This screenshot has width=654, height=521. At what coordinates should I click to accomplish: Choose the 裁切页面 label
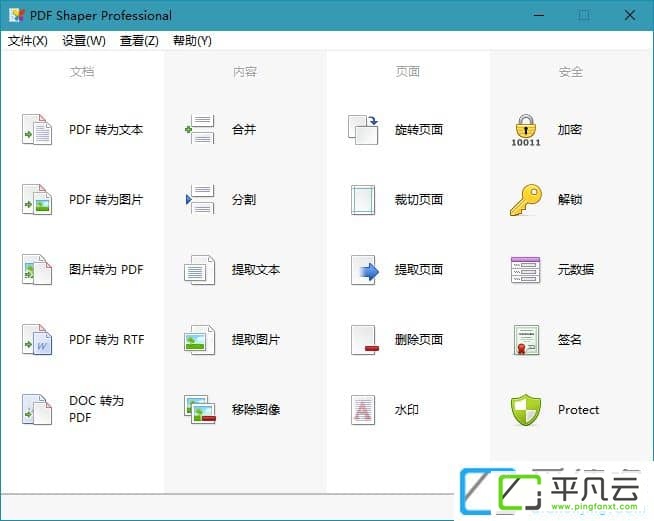point(419,200)
